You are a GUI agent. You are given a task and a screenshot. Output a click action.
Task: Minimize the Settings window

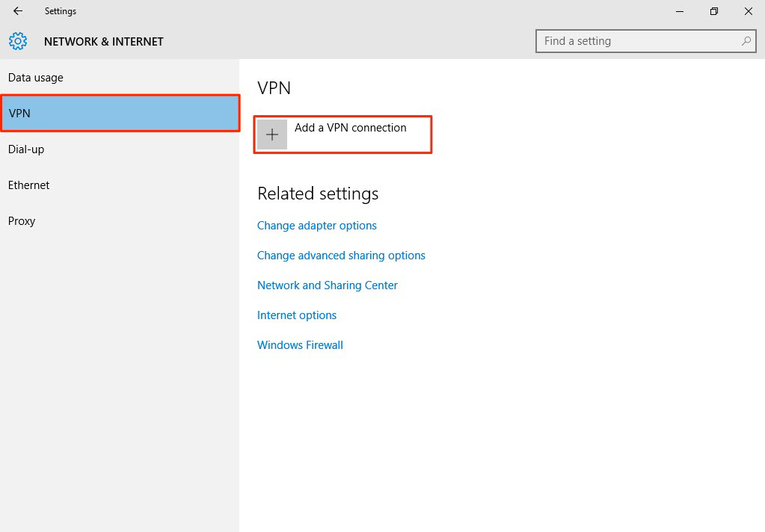pos(680,11)
